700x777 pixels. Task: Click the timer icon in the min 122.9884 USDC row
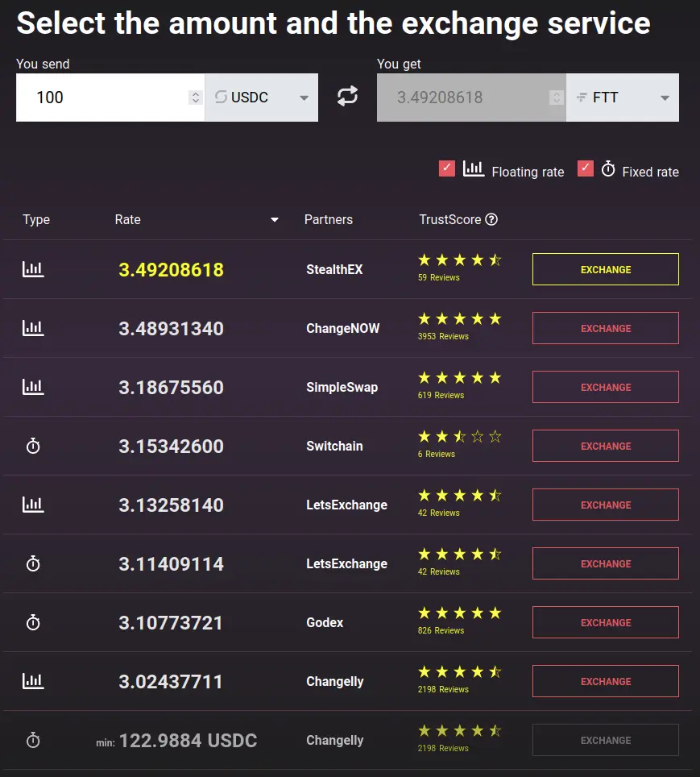[33, 741]
